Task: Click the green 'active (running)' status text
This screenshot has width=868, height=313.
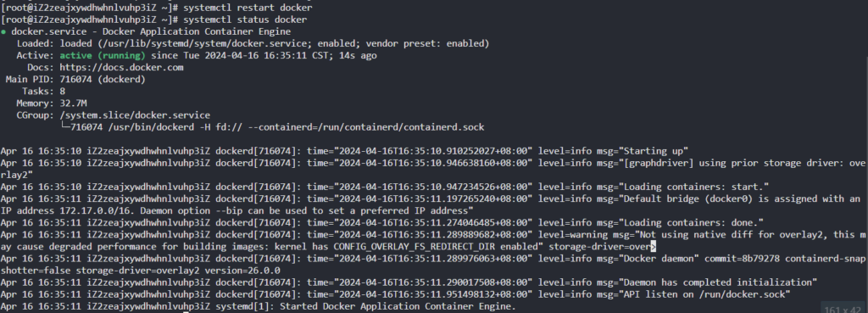Action: 103,56
